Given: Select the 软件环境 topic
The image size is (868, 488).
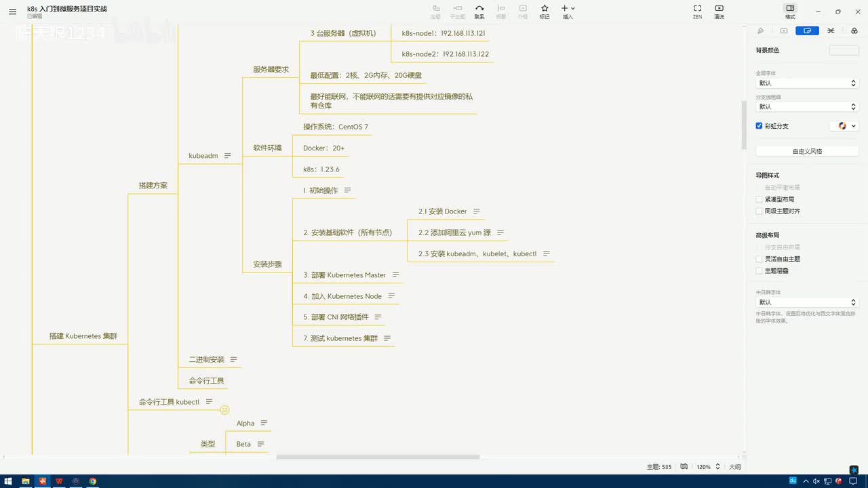Looking at the screenshot, I should [267, 148].
